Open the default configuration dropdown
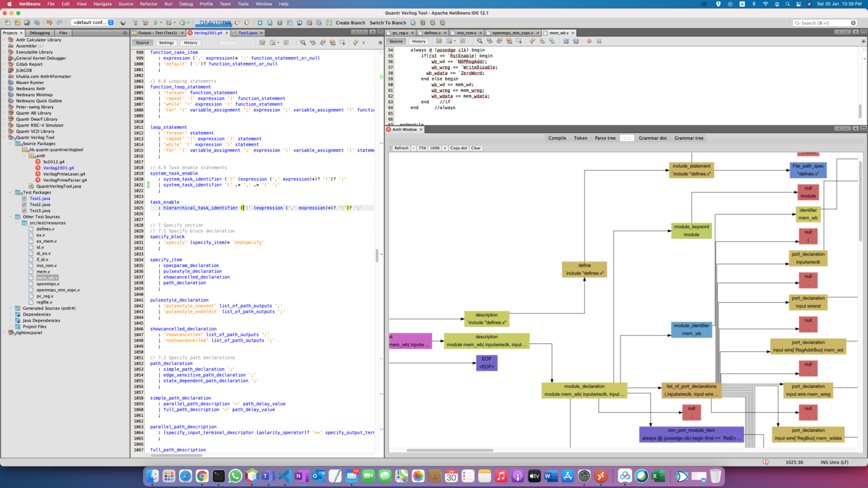This screenshot has height=488, width=868. coord(93,23)
